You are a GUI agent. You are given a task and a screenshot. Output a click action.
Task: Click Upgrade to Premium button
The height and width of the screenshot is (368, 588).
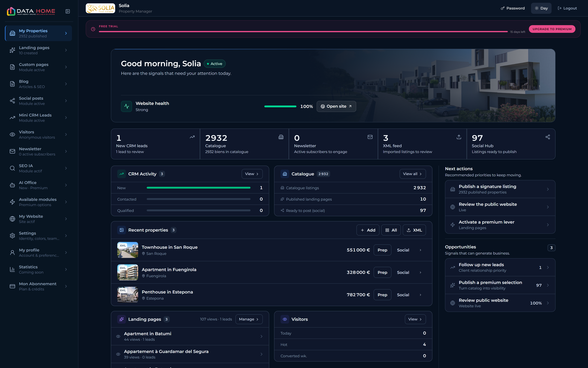pyautogui.click(x=552, y=29)
